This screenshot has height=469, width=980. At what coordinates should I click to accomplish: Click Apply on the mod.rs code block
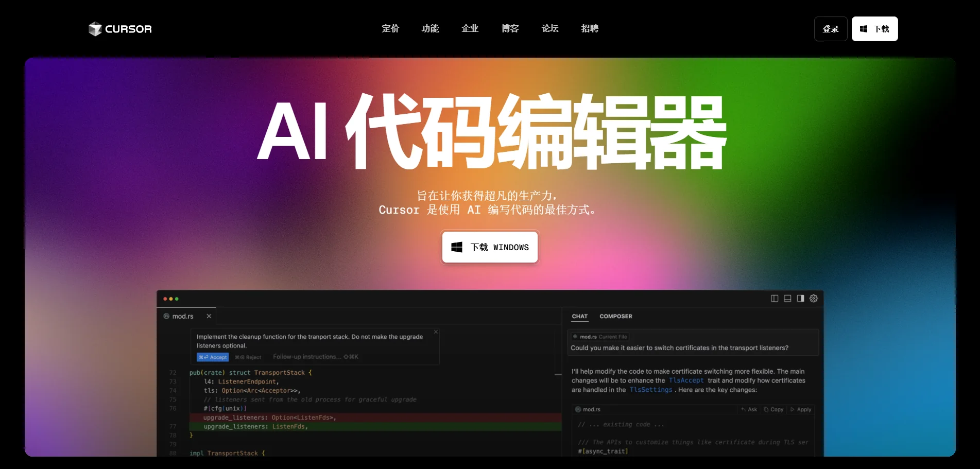801,410
